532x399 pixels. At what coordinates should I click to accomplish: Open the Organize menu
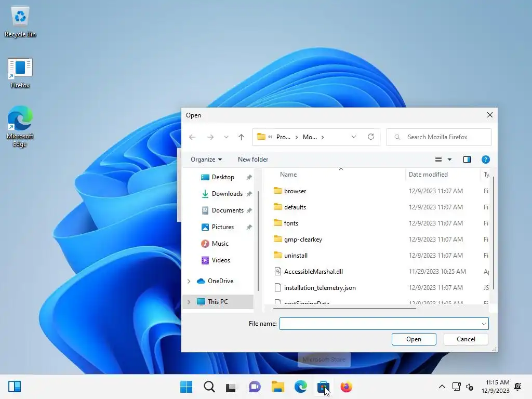click(206, 159)
